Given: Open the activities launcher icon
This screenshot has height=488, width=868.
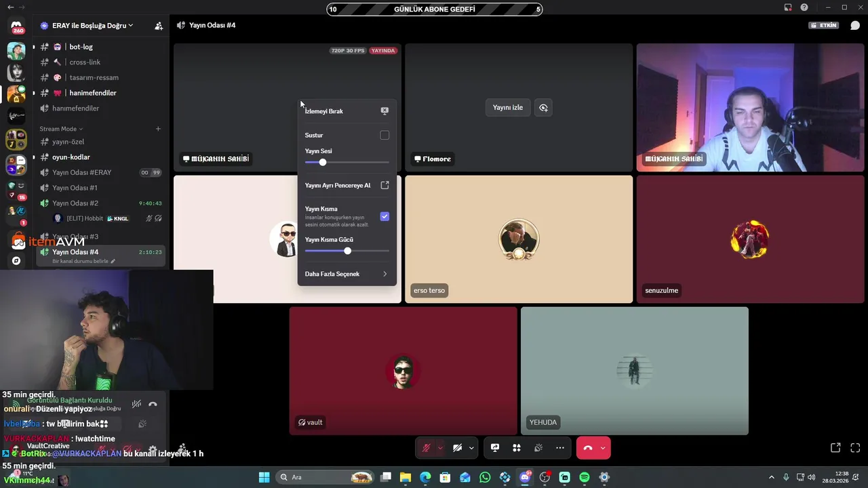Looking at the screenshot, I should pyautogui.click(x=517, y=448).
